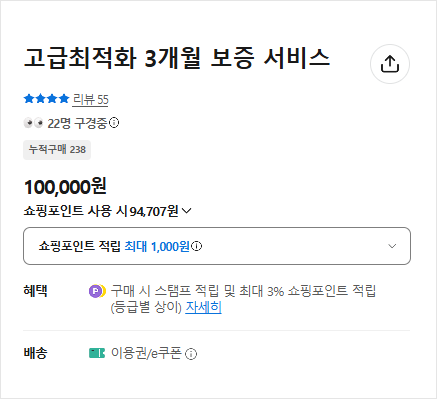Screen dimensions: 437x399
Task: Click the 혜택 section label
Action: [x=35, y=291]
